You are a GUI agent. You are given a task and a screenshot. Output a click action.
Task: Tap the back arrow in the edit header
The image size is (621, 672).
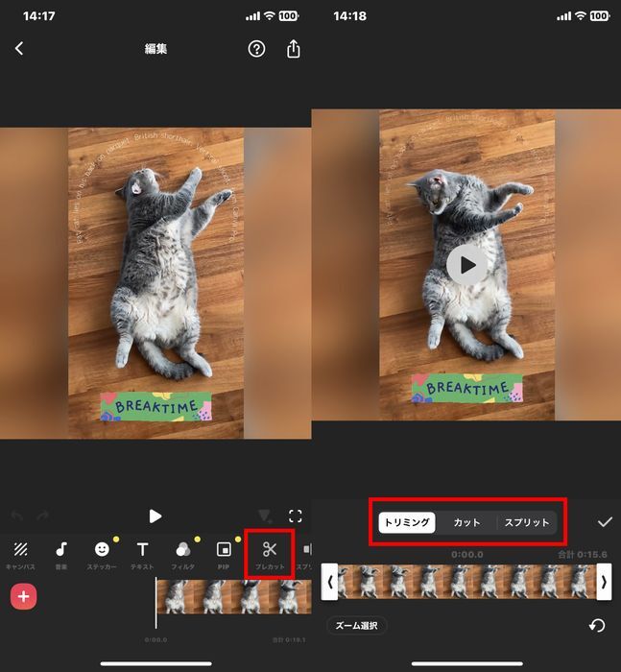(x=19, y=49)
